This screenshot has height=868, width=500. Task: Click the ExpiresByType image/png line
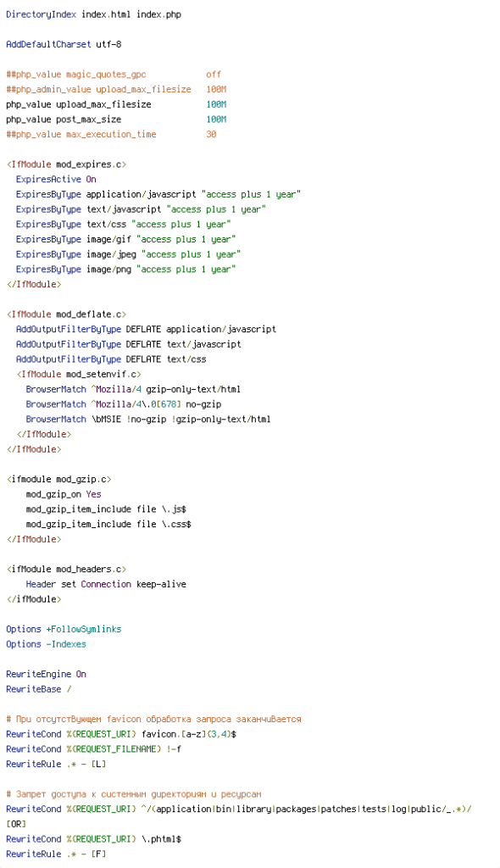tap(125, 269)
